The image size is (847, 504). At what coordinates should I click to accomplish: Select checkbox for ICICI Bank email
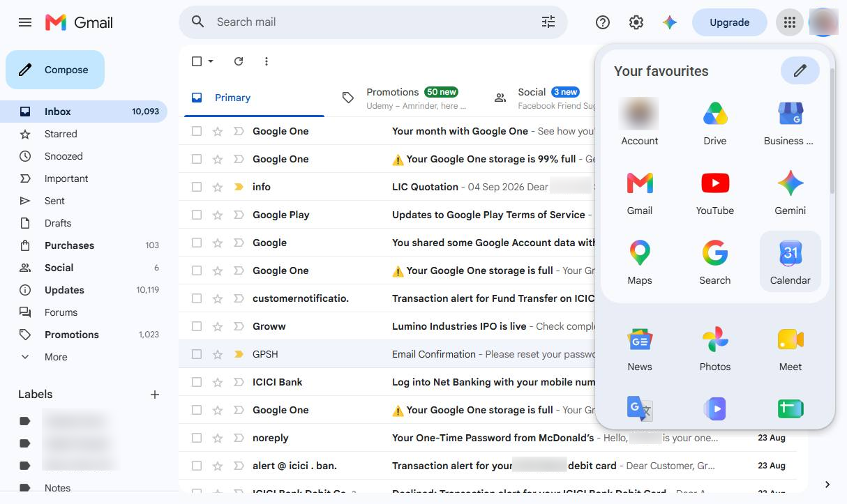(197, 382)
